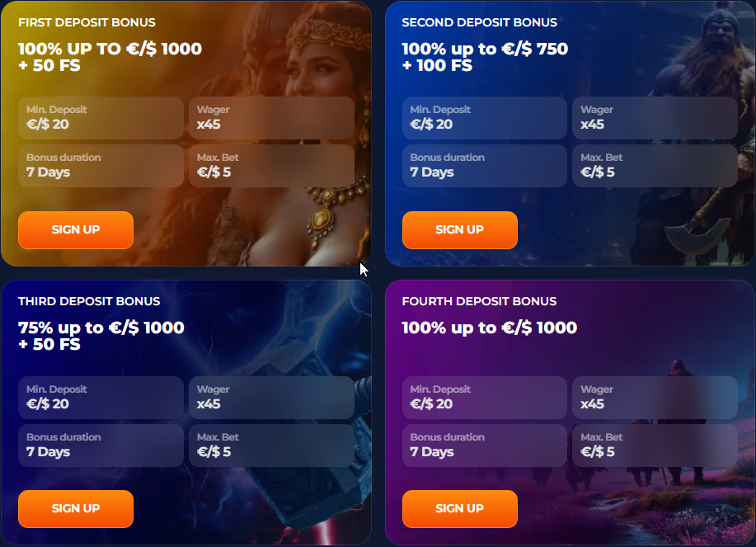756x547 pixels.
Task: Select the Fourth Deposit Bonus title
Action: (479, 301)
